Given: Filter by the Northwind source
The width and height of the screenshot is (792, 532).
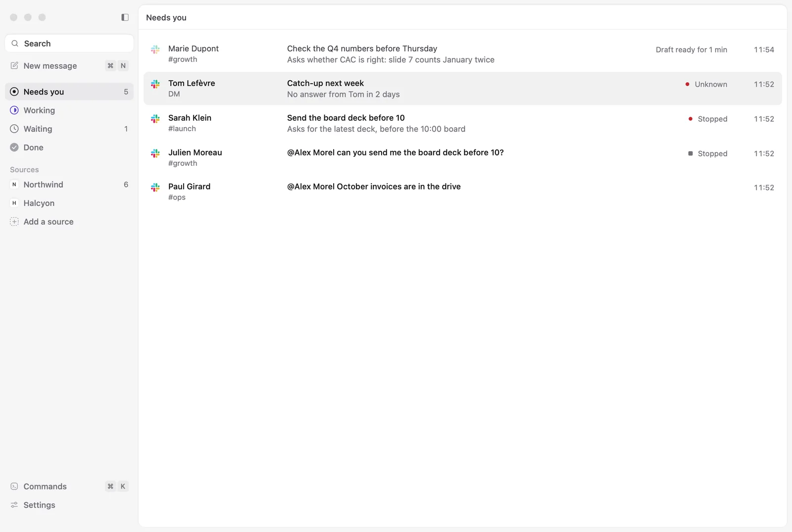Looking at the screenshot, I should (69, 185).
